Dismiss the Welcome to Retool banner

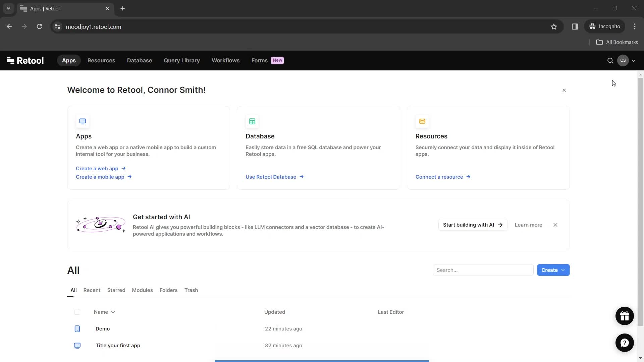pos(564,90)
